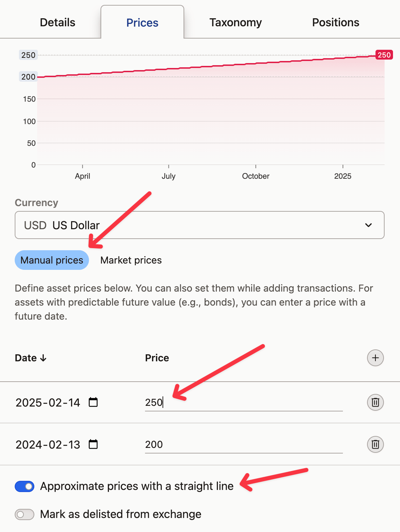Select Manual prices option
400x532 pixels.
52,260
